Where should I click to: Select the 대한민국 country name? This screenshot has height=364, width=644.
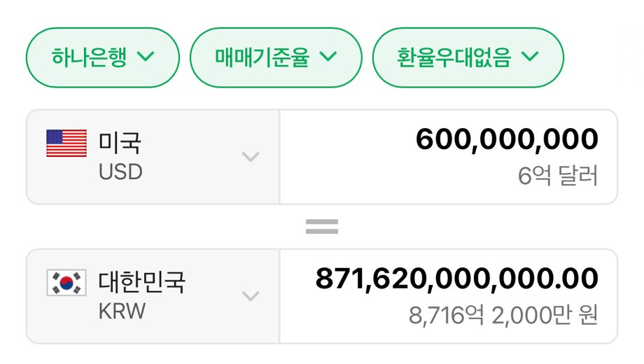(x=142, y=283)
